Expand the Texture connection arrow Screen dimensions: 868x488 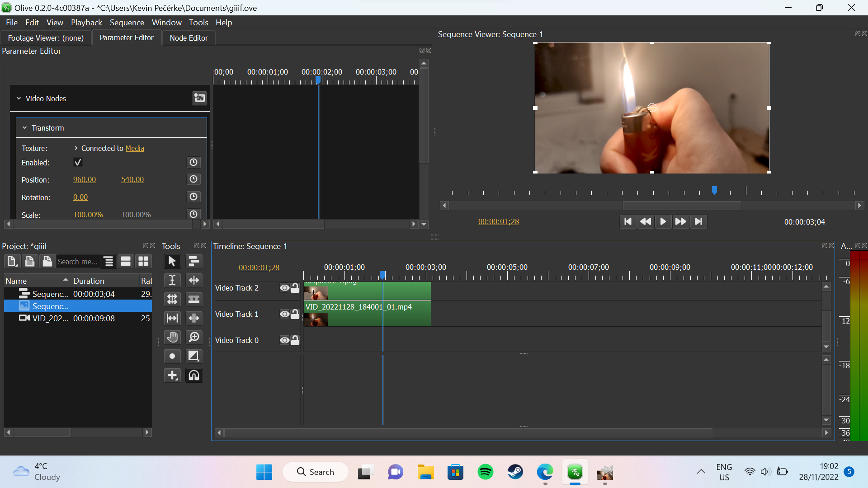pos(76,148)
